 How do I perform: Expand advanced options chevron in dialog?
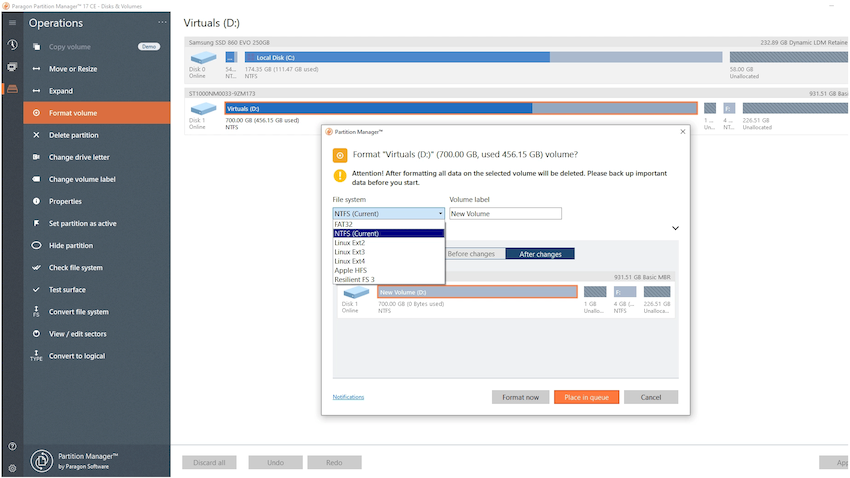point(675,228)
